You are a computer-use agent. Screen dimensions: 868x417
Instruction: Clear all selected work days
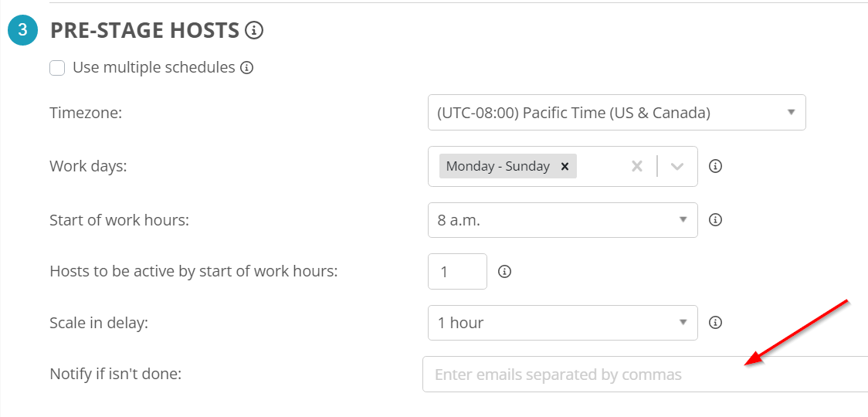pyautogui.click(x=636, y=166)
